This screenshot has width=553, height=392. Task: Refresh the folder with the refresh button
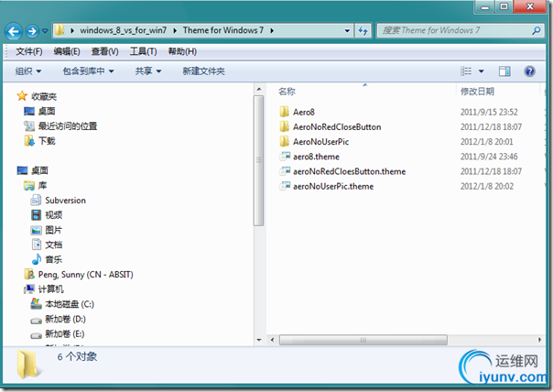pos(363,31)
